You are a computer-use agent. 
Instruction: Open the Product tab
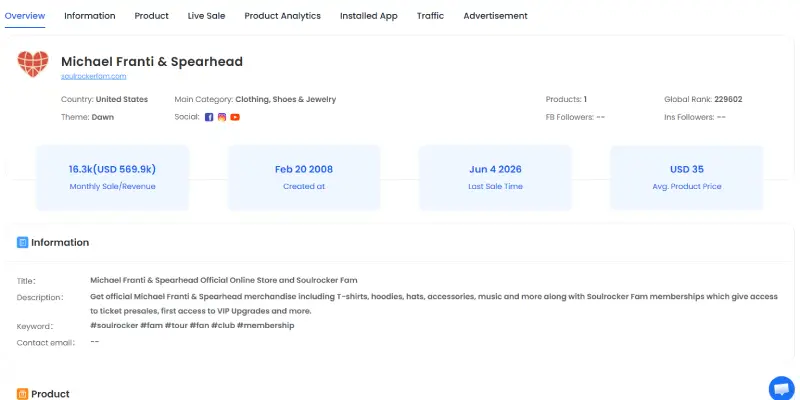click(152, 16)
